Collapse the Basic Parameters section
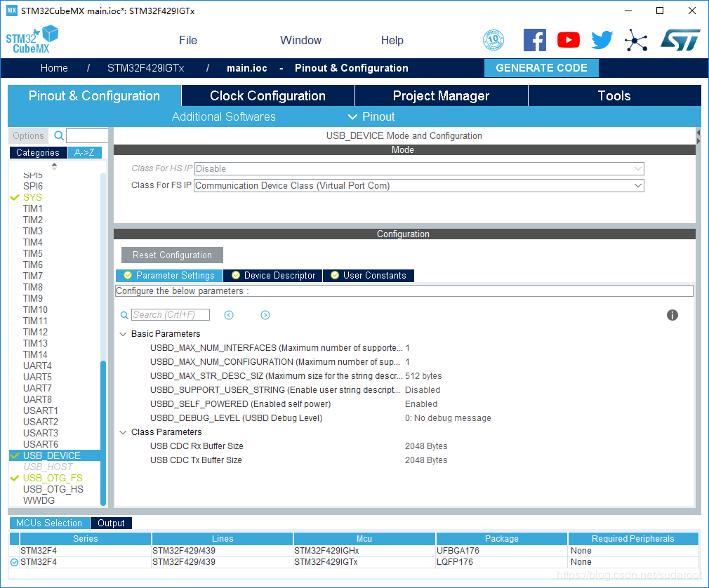Viewport: 709px width, 588px height. (x=124, y=334)
